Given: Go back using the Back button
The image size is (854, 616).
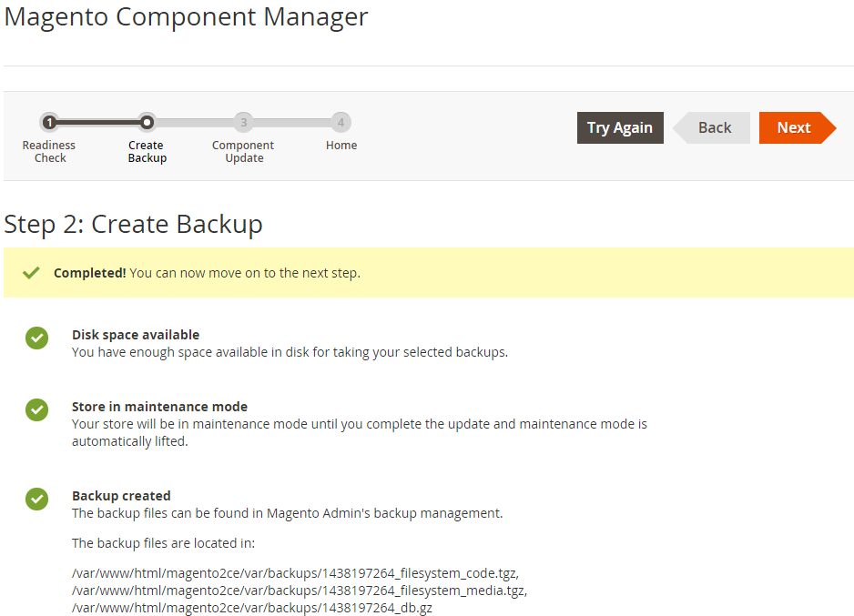Looking at the screenshot, I should pyautogui.click(x=712, y=128).
